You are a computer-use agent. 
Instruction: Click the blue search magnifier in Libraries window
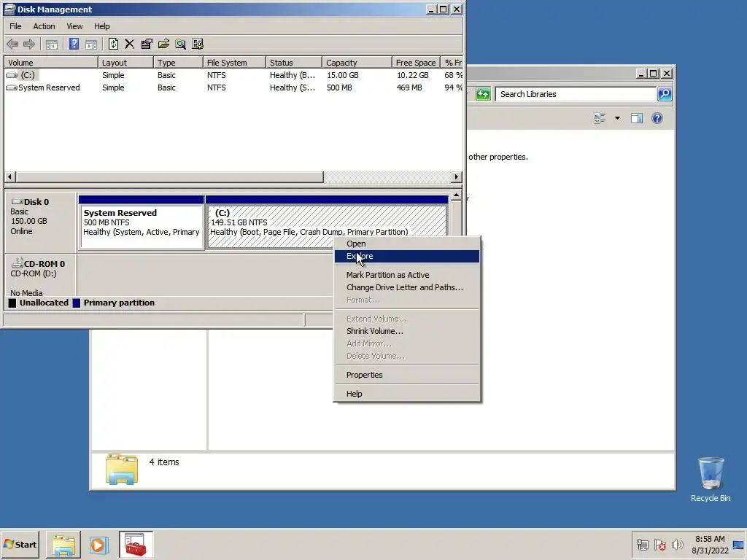[665, 94]
